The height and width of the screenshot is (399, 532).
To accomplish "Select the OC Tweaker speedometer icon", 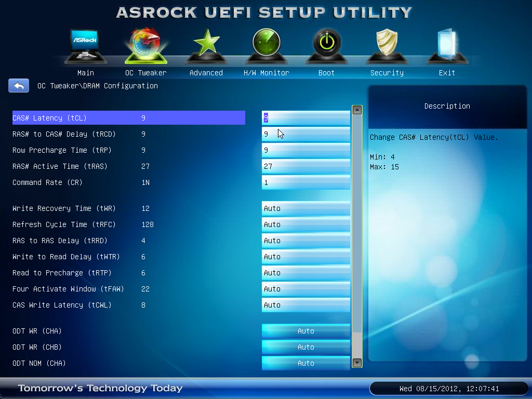I will pyautogui.click(x=146, y=46).
